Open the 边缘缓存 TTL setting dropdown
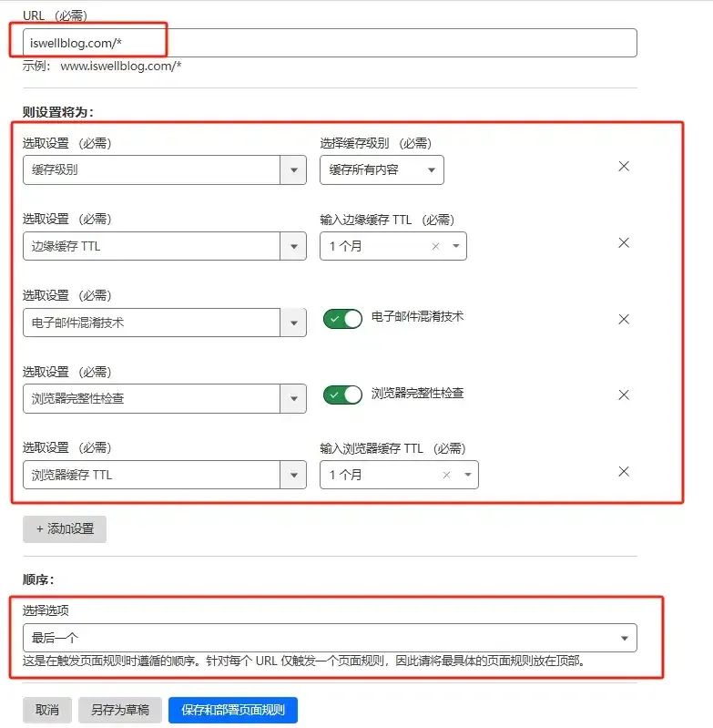Viewport: 713px width, 728px height. (293, 246)
